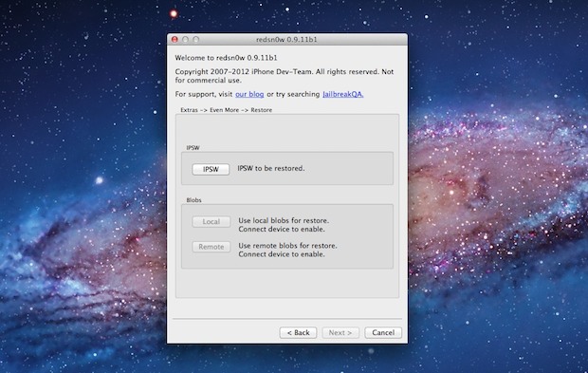Go back with the < Back button

298,332
